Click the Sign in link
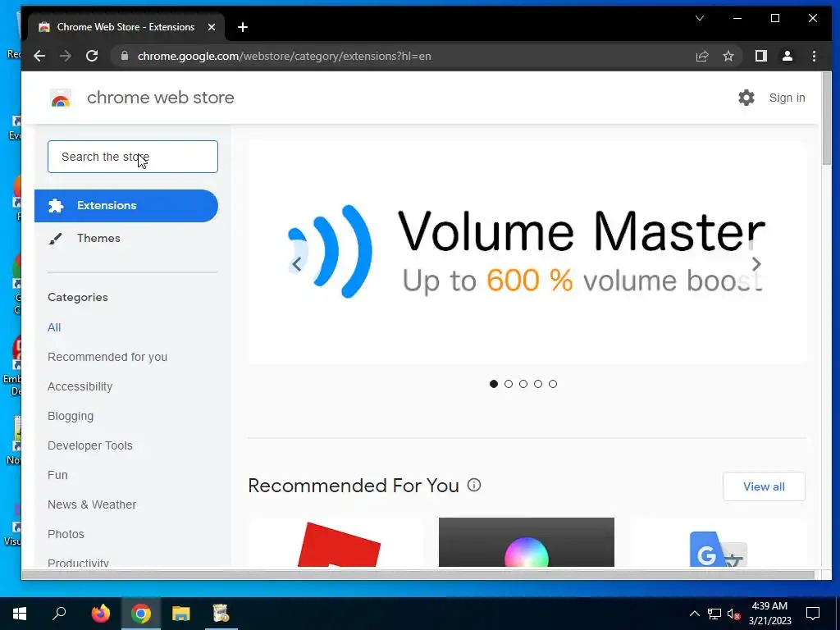Image resolution: width=840 pixels, height=630 pixels. [787, 98]
